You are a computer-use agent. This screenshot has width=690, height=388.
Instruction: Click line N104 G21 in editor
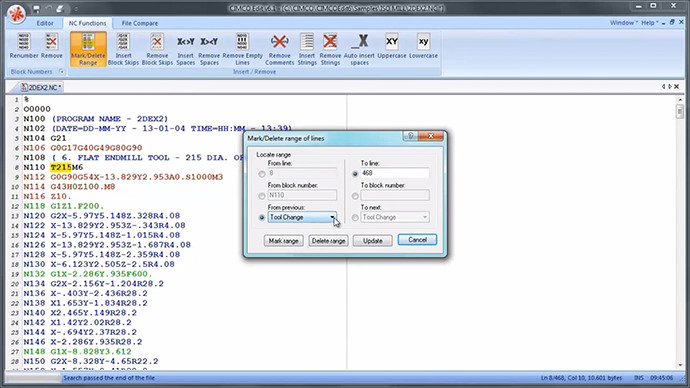click(45, 138)
